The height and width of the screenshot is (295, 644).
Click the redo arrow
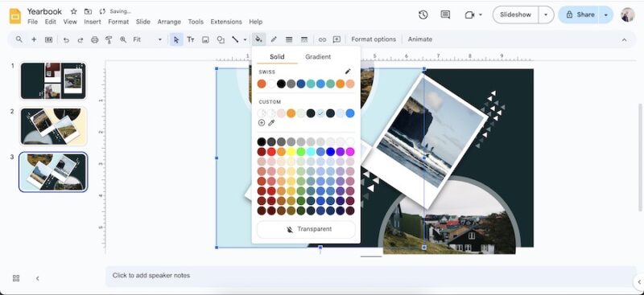tap(80, 40)
